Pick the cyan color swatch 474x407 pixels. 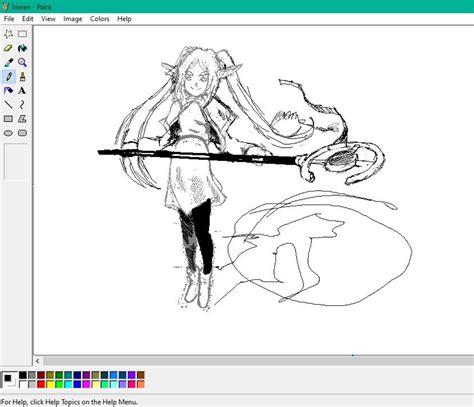[68, 384]
